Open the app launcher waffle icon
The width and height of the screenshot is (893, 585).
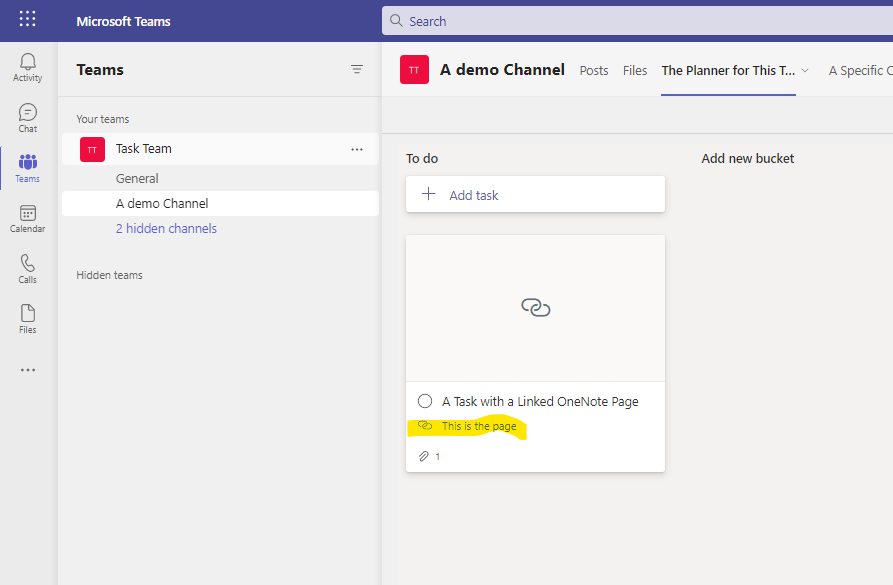click(x=27, y=19)
